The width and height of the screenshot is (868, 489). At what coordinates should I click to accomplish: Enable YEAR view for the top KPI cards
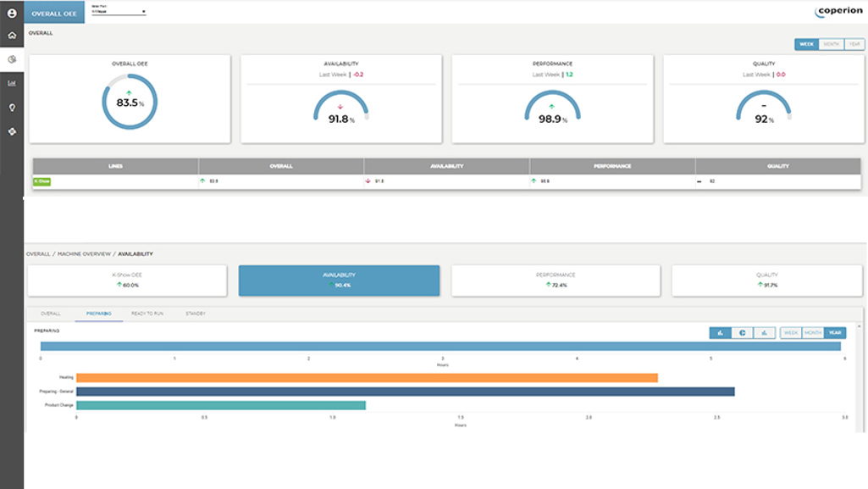point(855,43)
